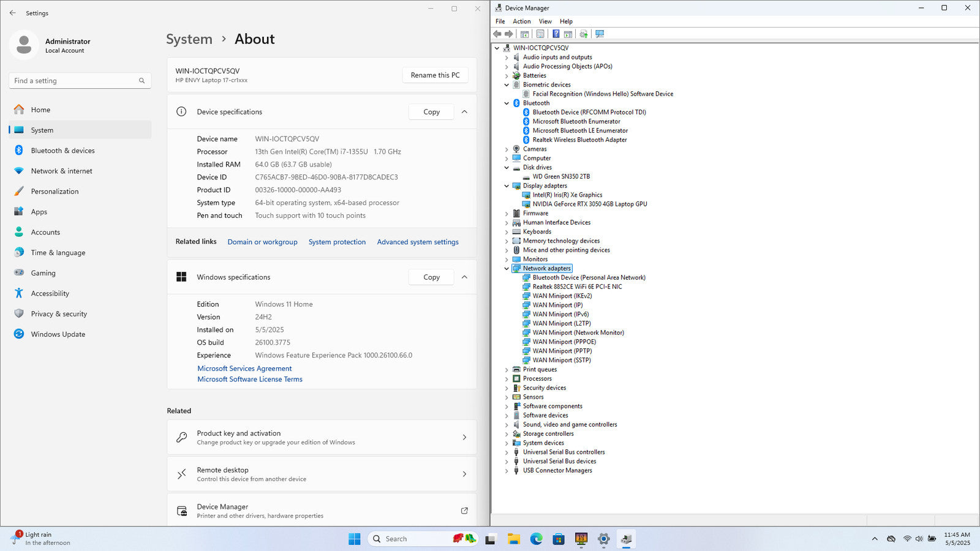Viewport: 980px width, 551px height.
Task: Collapse the Disk drives category
Action: [x=507, y=167]
